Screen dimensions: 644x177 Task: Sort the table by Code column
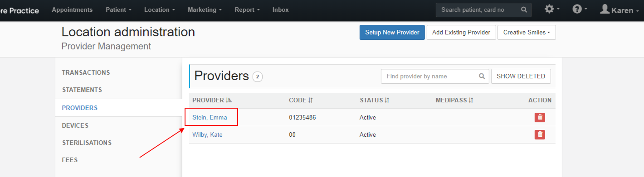coord(301,100)
